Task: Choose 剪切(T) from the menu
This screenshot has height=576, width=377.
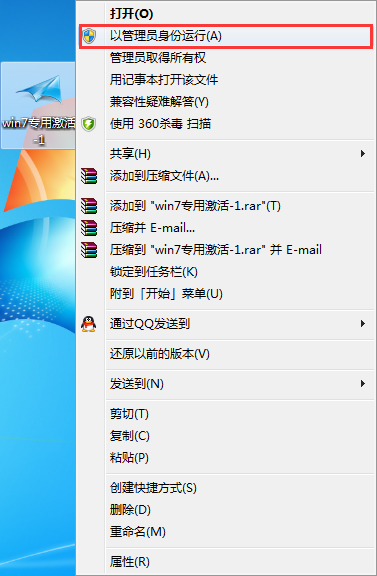Action: [226, 414]
